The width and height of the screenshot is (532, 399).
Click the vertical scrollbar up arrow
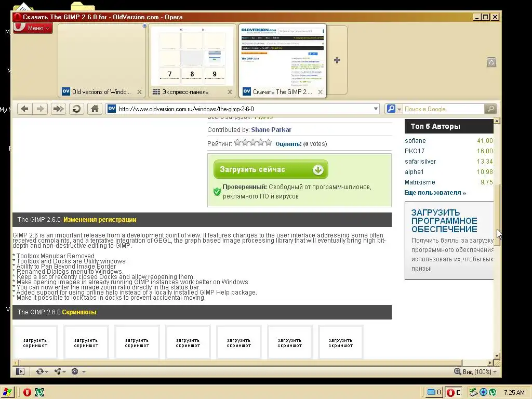tap(497, 121)
